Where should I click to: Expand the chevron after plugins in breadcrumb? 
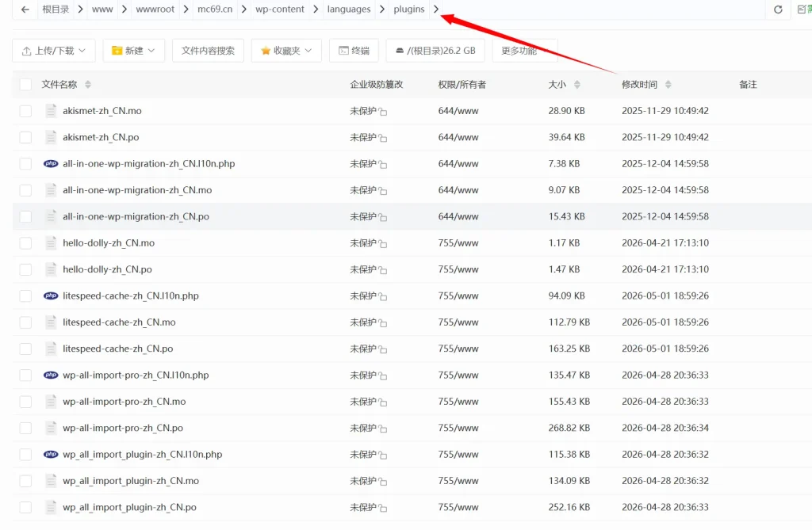(436, 10)
